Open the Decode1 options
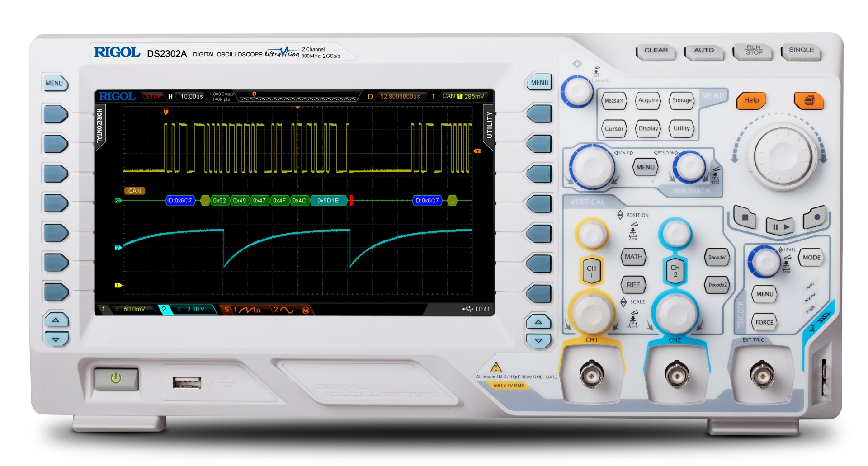Screen dimensions: 868x466 tap(717, 258)
